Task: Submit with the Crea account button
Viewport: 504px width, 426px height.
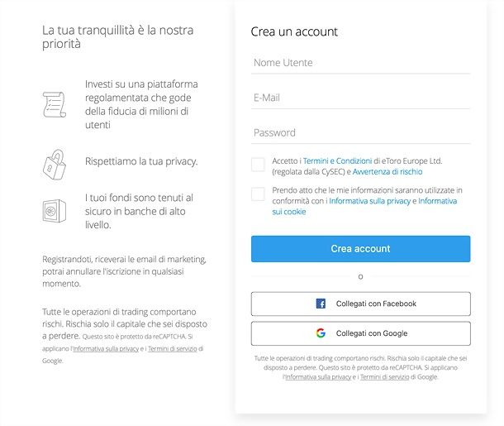Action: tap(360, 249)
